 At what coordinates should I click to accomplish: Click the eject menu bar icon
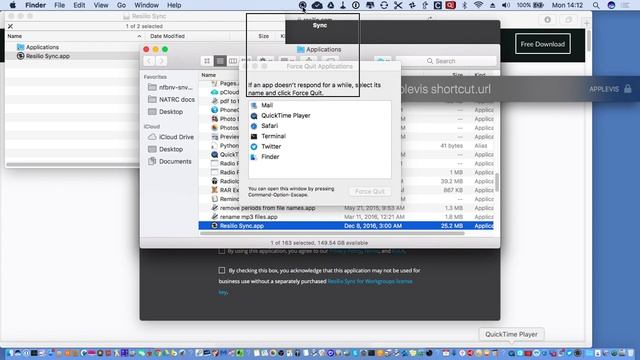492,5
